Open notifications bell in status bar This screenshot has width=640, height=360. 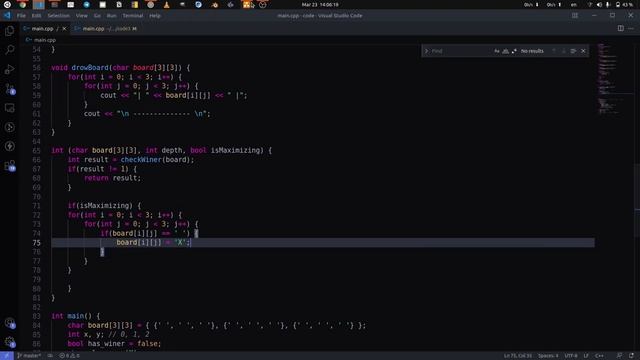(x=631, y=356)
